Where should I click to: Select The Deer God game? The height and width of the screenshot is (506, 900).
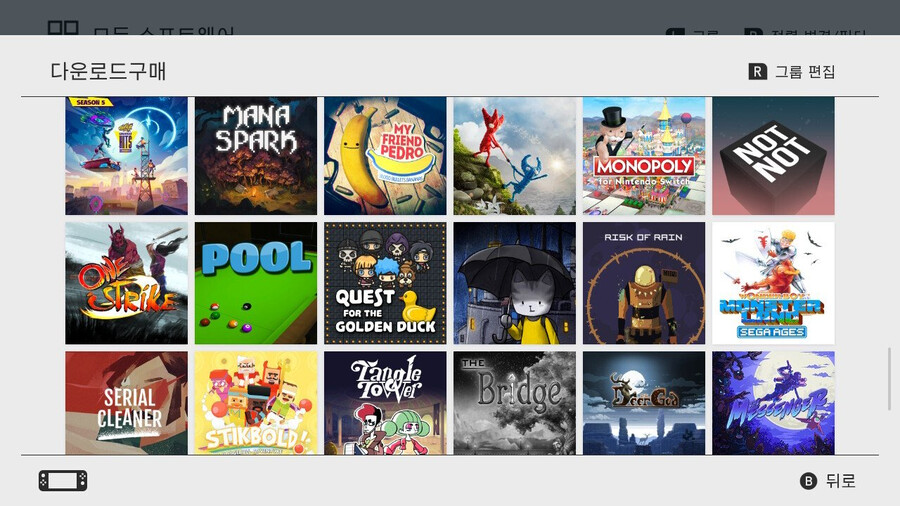pyautogui.click(x=644, y=403)
